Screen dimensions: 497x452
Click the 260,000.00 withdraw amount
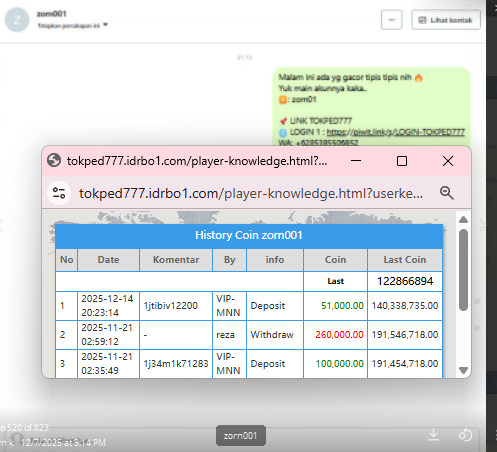339,334
